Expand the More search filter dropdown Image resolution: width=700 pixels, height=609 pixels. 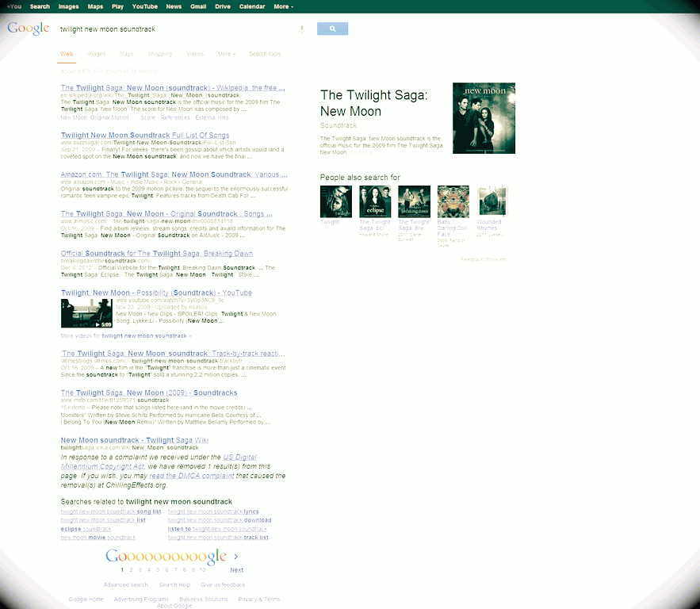pos(227,54)
